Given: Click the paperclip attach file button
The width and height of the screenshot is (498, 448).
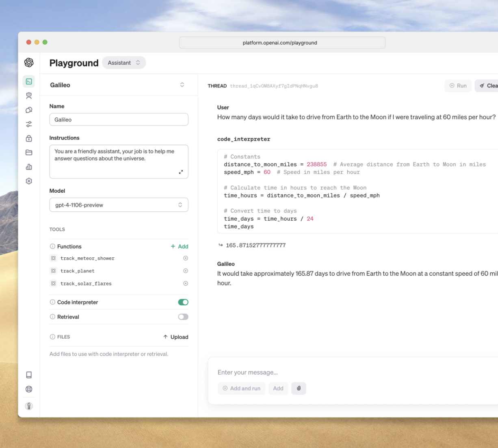Looking at the screenshot, I should 299,388.
